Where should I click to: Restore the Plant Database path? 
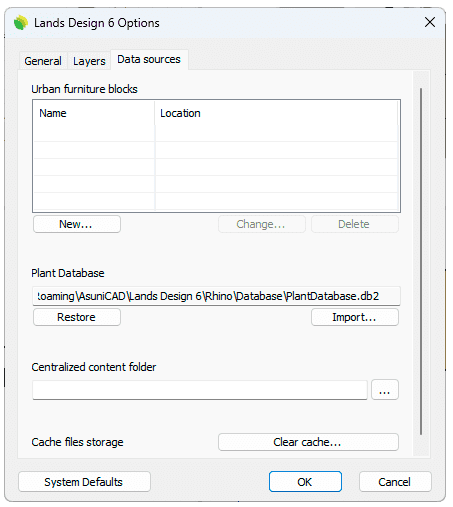pyautogui.click(x=77, y=317)
